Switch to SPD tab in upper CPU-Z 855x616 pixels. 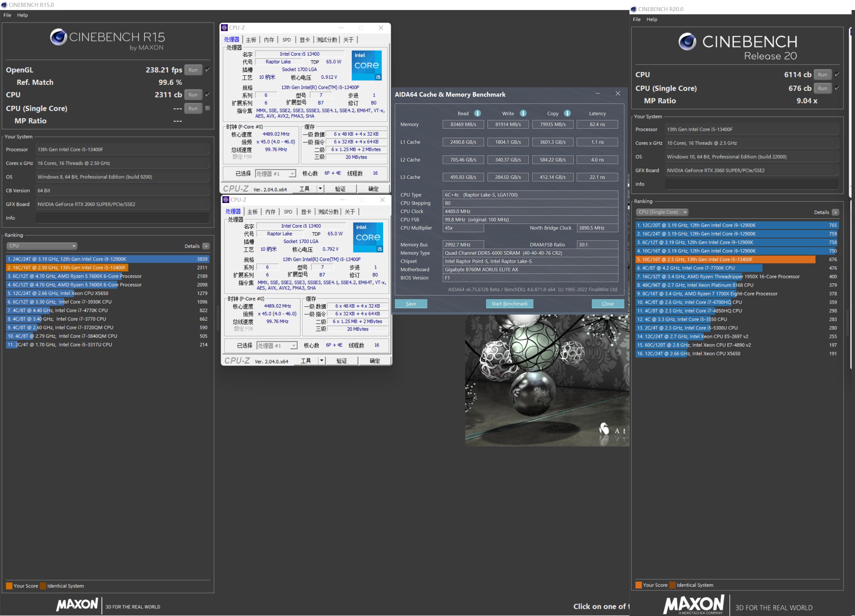coord(286,40)
